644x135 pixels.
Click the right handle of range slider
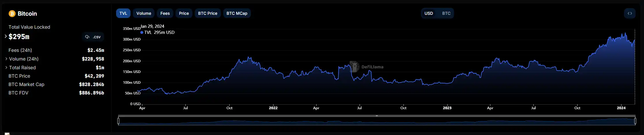[x=635, y=121]
